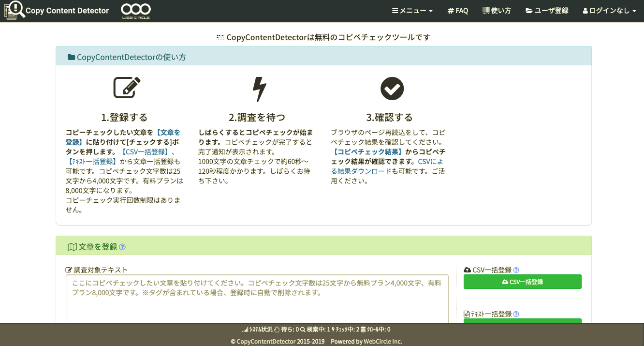The width and height of the screenshot is (644, 346).
Task: Focus the 調査対象テキスト text area
Action: 257,299
